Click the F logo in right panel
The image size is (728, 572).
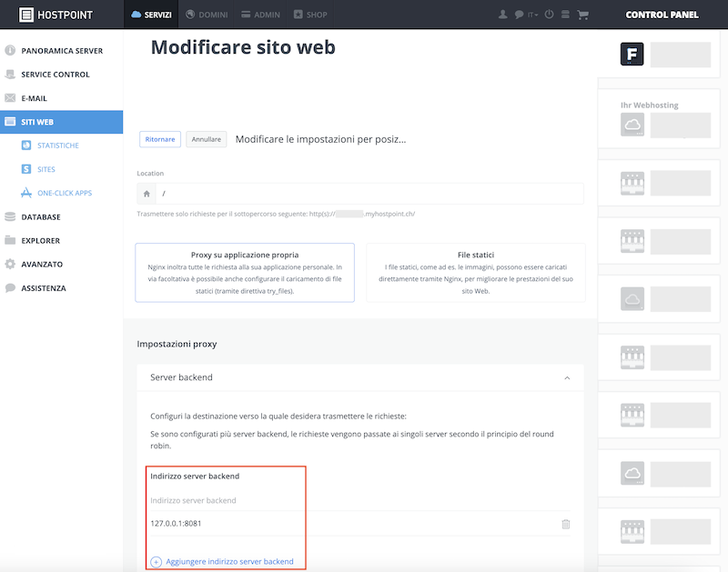[x=632, y=54]
